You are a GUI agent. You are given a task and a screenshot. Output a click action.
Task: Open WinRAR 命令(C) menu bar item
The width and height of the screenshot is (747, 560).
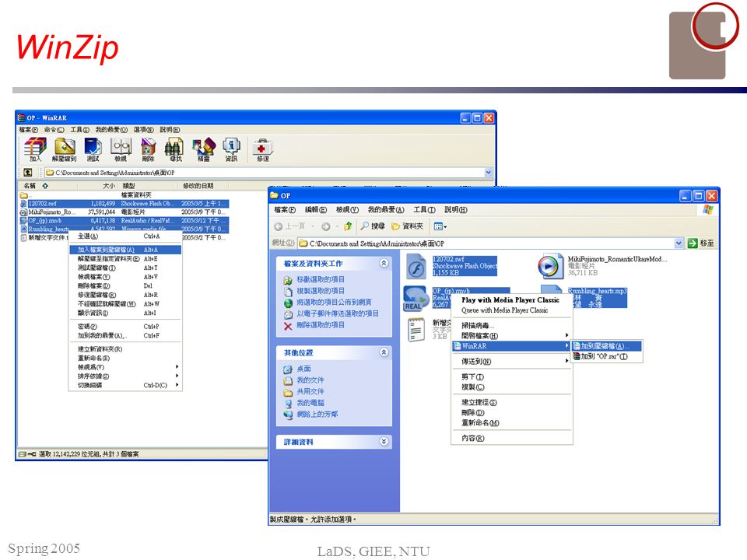coord(54,130)
